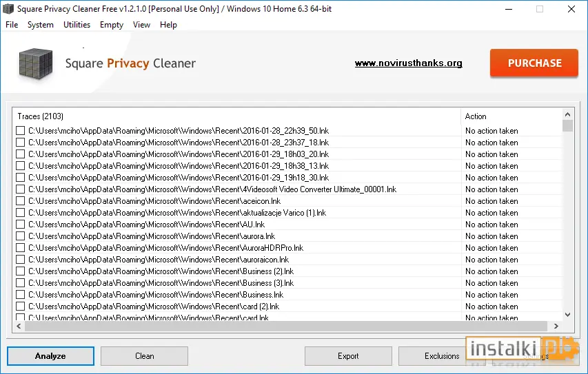This screenshot has width=588, height=374.
Task: Check the auroraicon.lnk trace checkbox
Action: click(20, 260)
